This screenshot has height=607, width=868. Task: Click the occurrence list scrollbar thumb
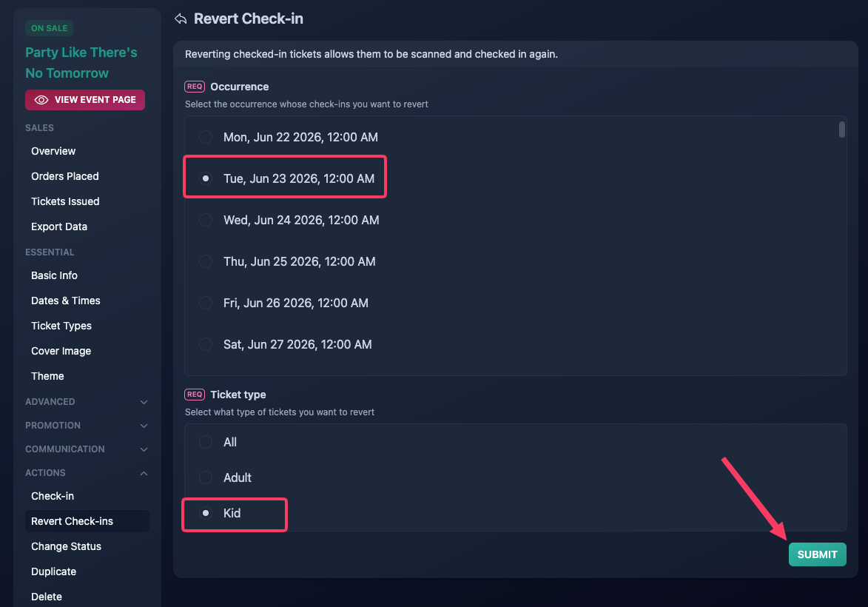(841, 130)
